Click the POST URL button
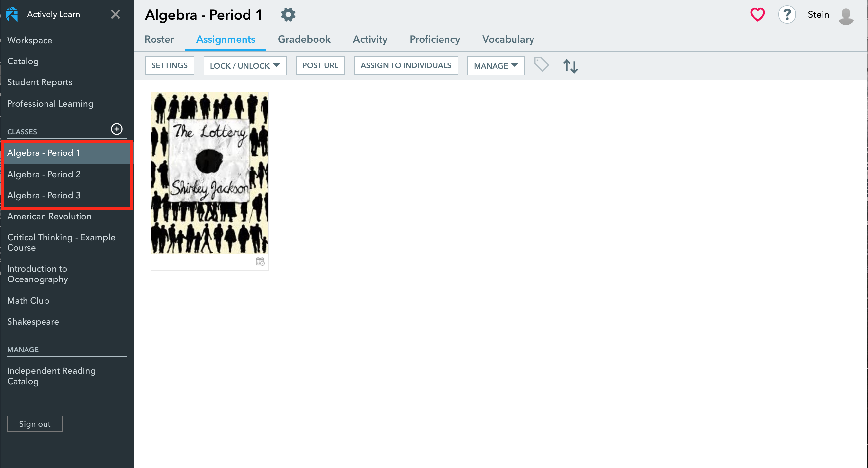This screenshot has width=868, height=468. pyautogui.click(x=320, y=65)
